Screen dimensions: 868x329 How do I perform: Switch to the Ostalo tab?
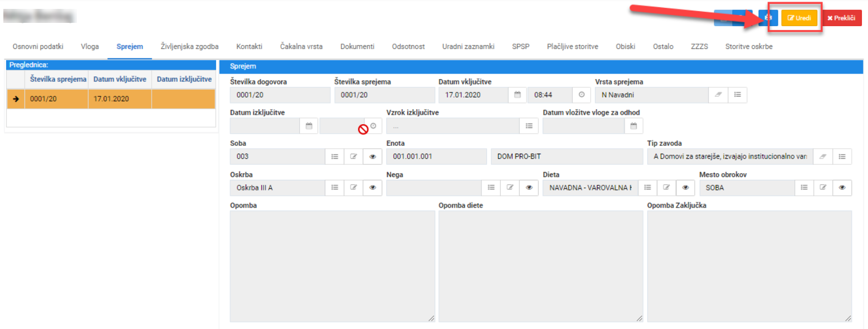663,47
